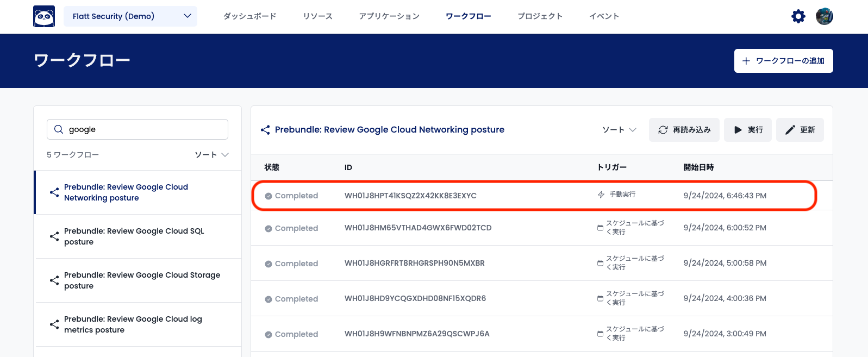Expand the sidebar ソート dropdown

[x=212, y=155]
